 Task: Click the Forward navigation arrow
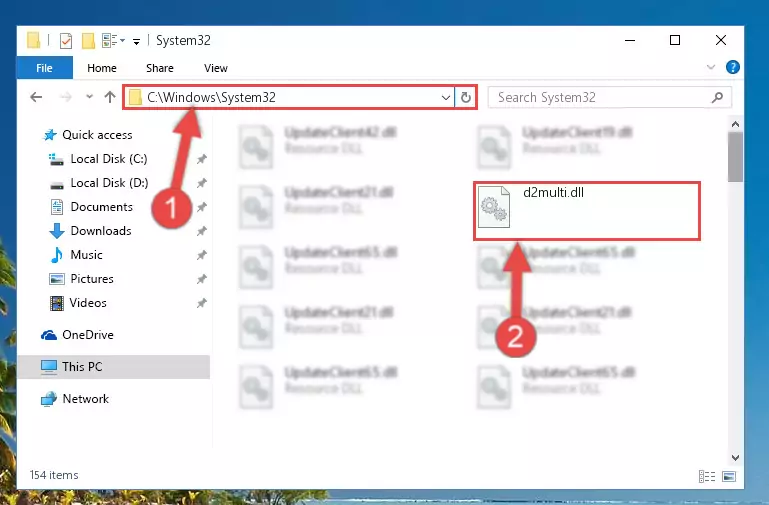click(65, 97)
